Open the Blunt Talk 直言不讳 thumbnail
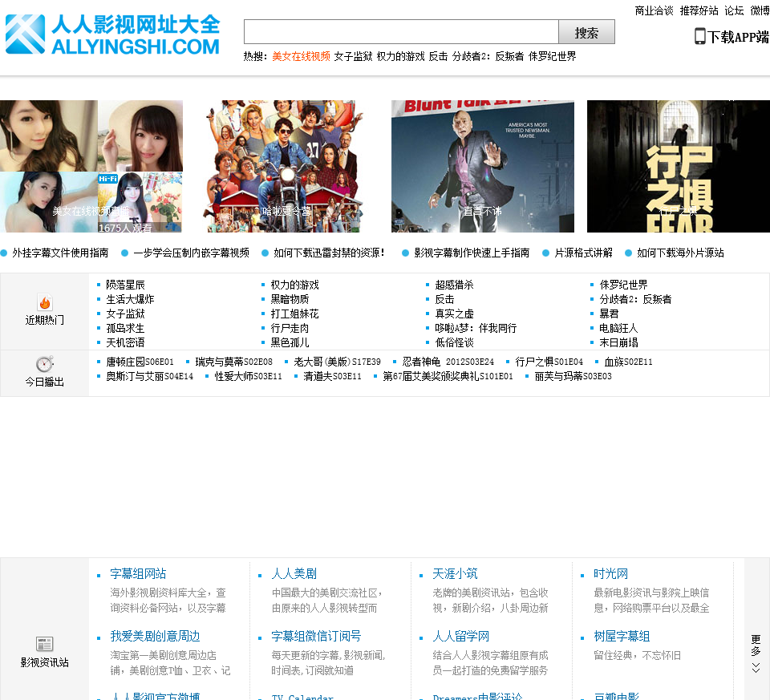The width and height of the screenshot is (770, 700). tap(483, 167)
